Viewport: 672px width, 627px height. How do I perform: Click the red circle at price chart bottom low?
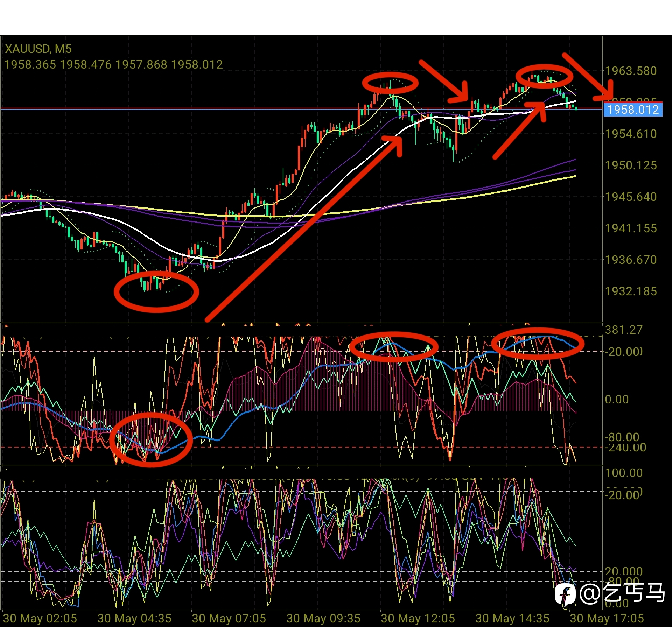tap(156, 291)
